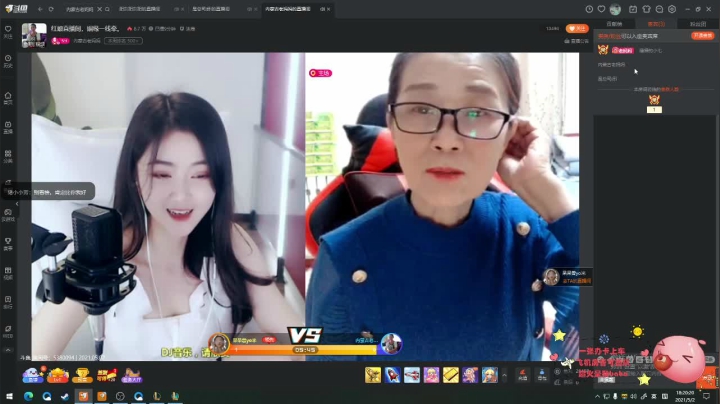Switch to the fan group tab in right panel
Image resolution: width=720 pixels, height=404 pixels.
coord(698,24)
